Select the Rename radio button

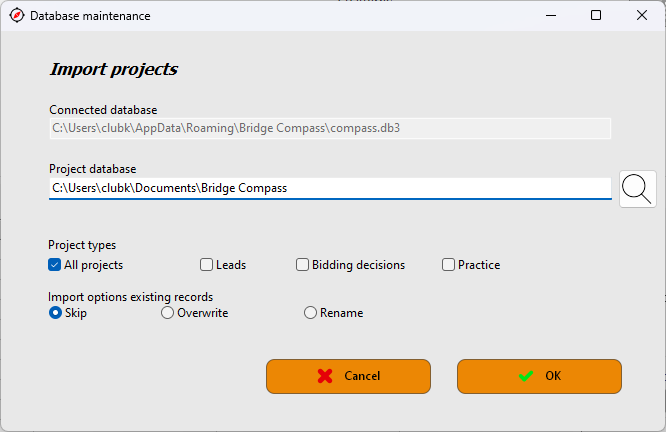pos(310,313)
